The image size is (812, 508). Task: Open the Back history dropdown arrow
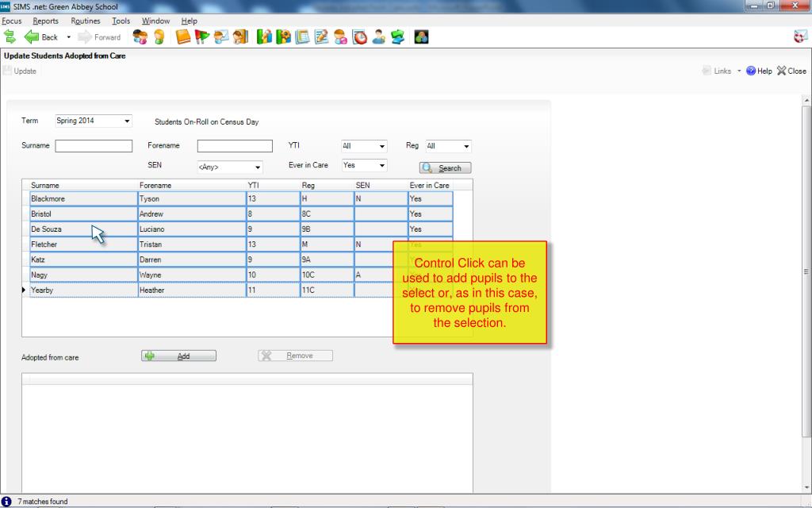[68, 37]
